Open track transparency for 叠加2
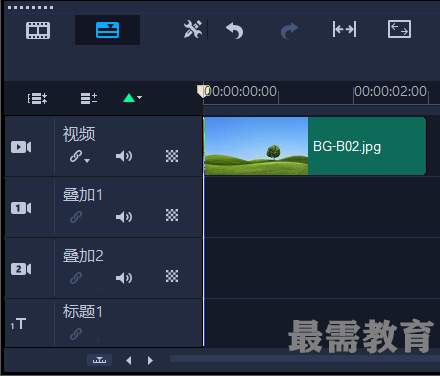440x376 pixels. 172,276
